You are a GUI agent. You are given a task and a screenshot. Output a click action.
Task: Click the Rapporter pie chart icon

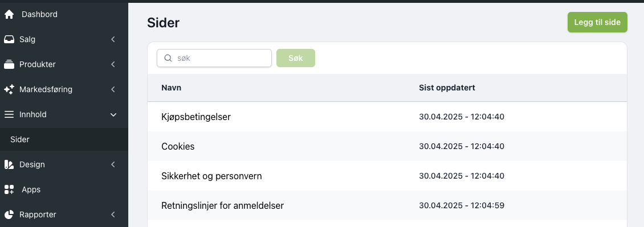(x=9, y=214)
